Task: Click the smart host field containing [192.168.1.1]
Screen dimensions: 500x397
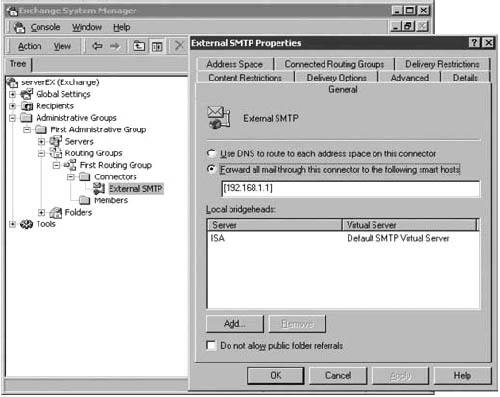Action: point(351,189)
